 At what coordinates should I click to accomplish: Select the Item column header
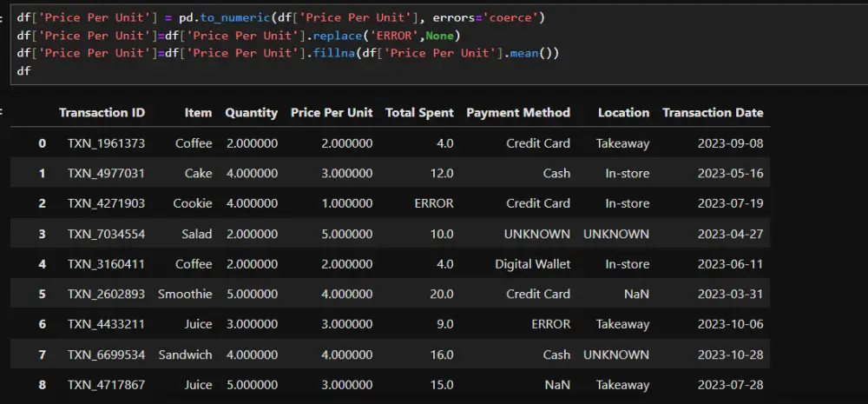click(198, 112)
